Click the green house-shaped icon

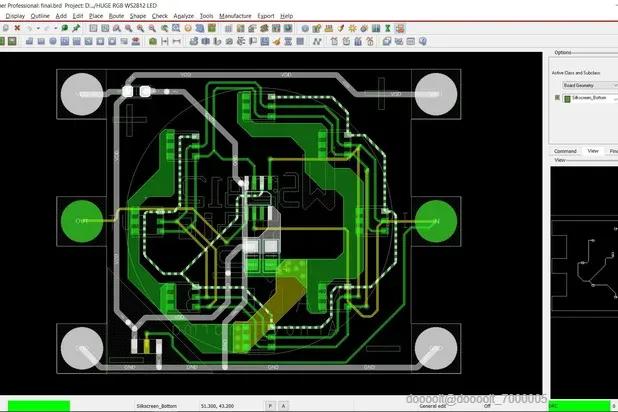coord(153,41)
